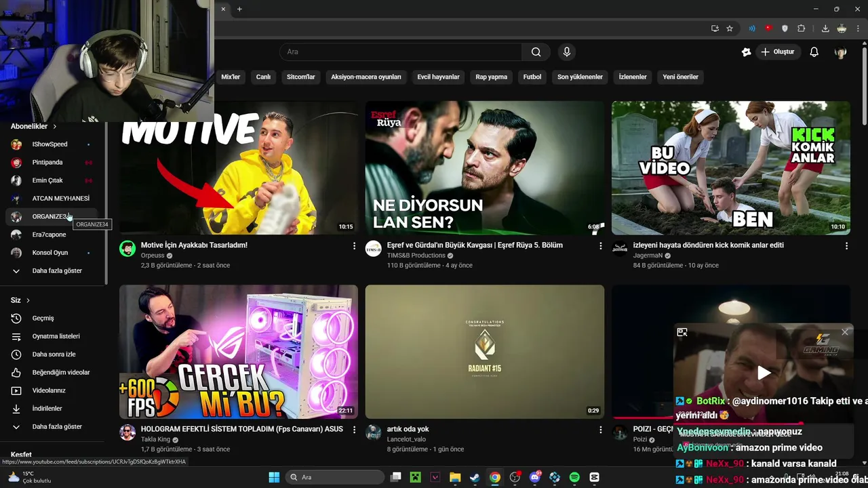The height and width of the screenshot is (488, 868).
Task: Open options menu for kick komik anlar video
Action: click(x=846, y=246)
